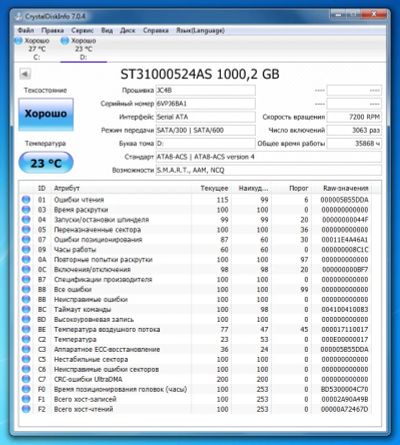
Task: Click status icon of attribute C5
Action: pos(26,359)
